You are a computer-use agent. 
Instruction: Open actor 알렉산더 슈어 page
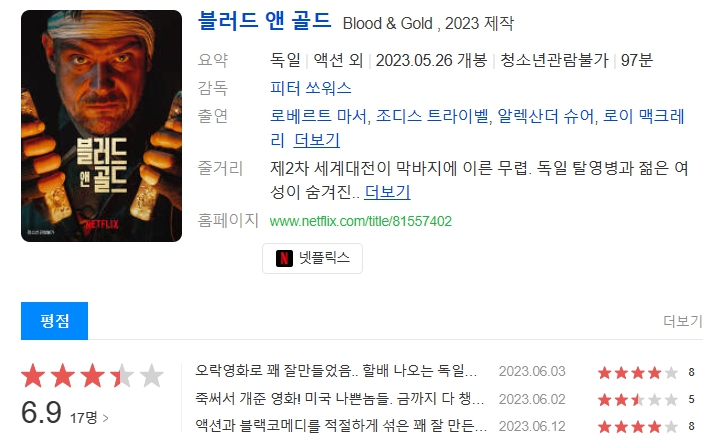pos(546,116)
